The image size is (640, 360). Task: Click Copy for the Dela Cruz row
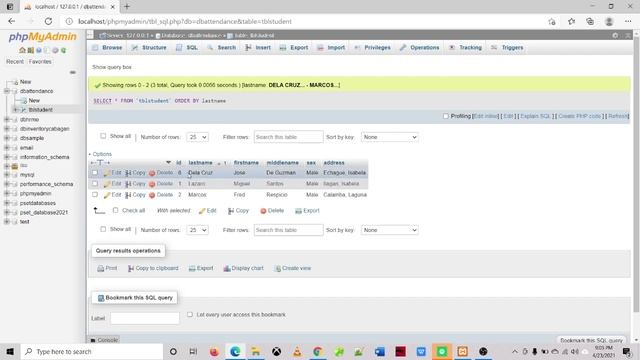click(135, 173)
